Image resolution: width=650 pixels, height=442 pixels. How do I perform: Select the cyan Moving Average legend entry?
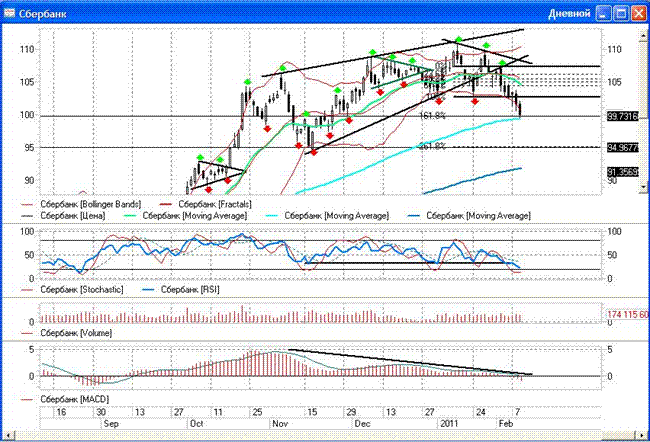point(327,216)
